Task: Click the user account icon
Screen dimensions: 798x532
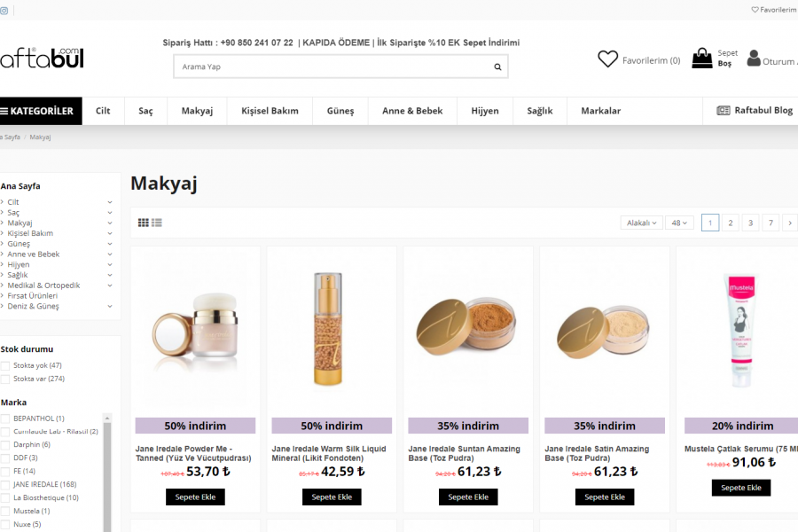Action: point(754,59)
